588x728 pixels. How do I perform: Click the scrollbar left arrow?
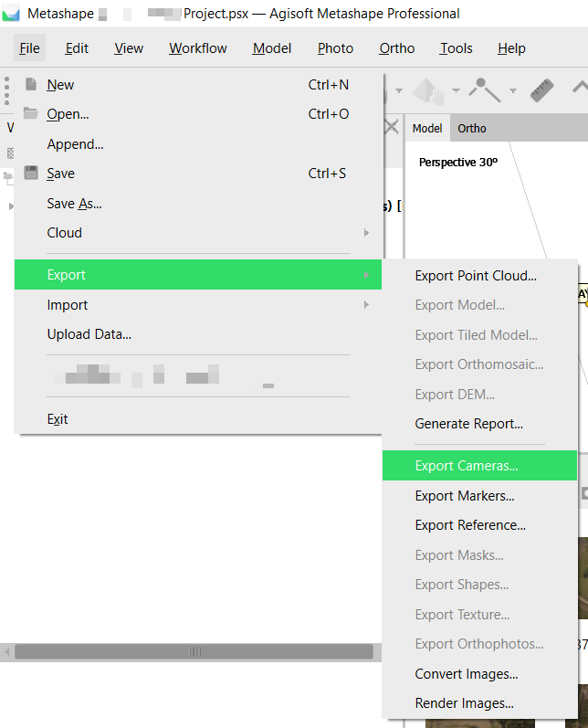pyautogui.click(x=6, y=652)
